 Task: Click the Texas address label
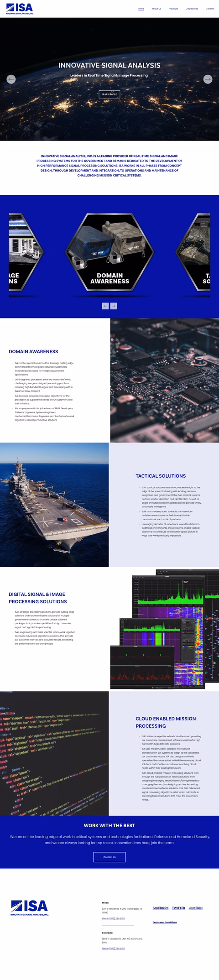(105, 902)
